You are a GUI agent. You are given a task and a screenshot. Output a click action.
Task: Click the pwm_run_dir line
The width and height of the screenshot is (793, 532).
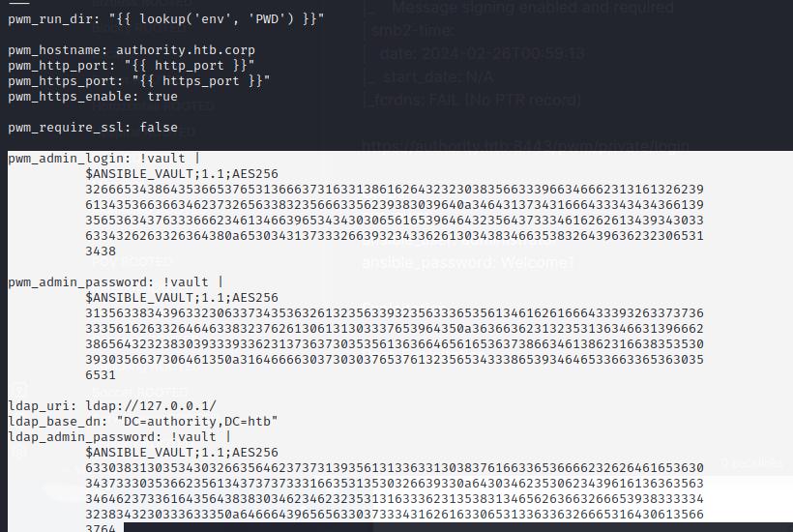click(x=166, y=19)
